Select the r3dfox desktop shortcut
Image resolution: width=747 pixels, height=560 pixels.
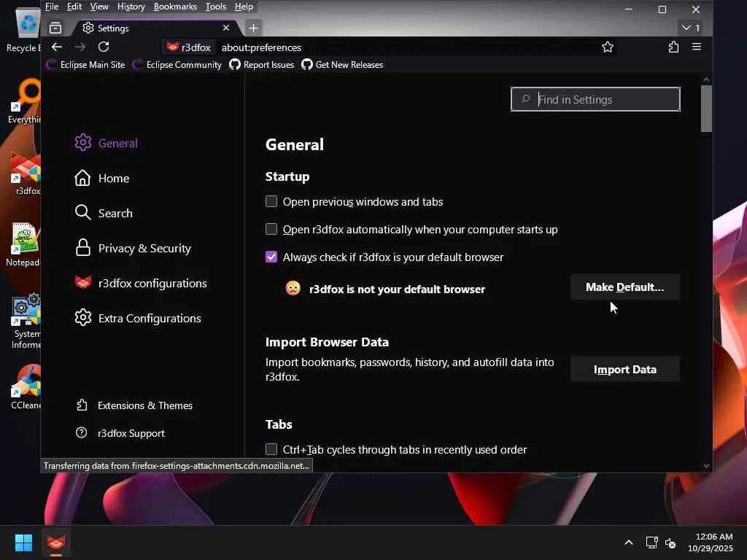(x=26, y=173)
